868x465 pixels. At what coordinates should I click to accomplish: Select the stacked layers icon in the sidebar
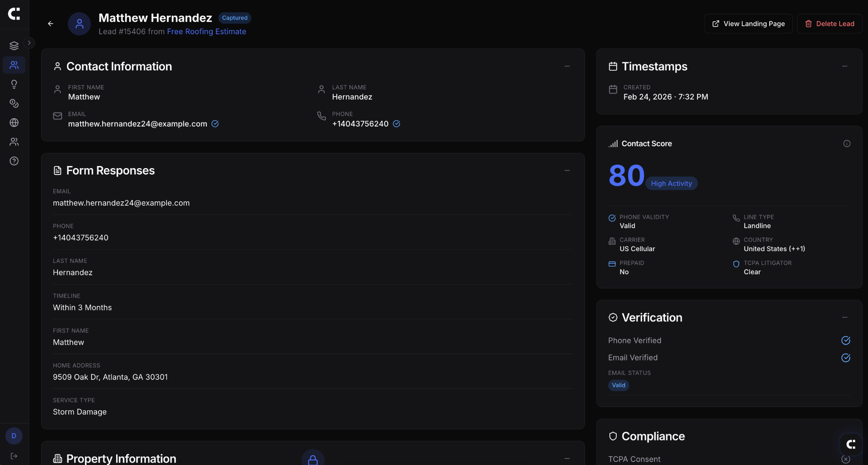click(x=14, y=45)
